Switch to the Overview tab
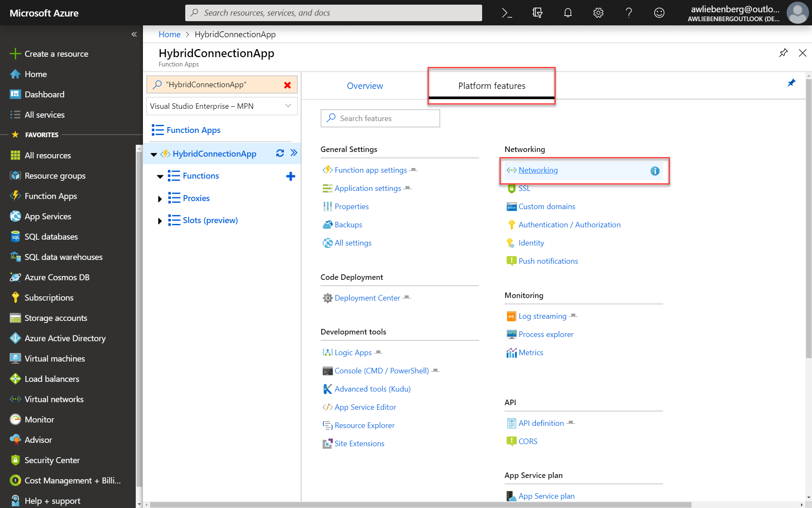Screen dimensions: 812x508 pos(365,86)
